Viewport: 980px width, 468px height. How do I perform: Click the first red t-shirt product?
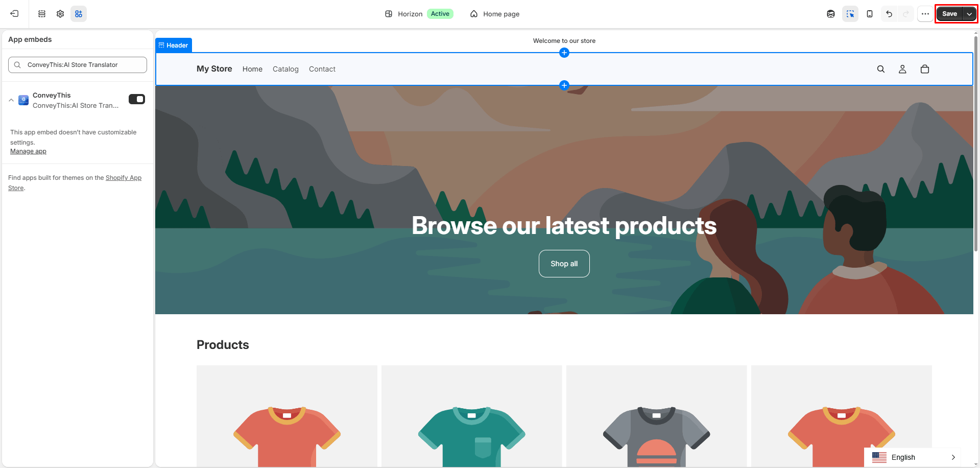pos(287,416)
